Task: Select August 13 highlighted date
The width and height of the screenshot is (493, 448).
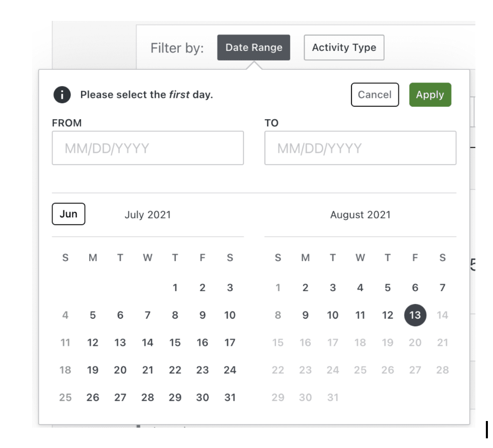Action: [x=415, y=315]
